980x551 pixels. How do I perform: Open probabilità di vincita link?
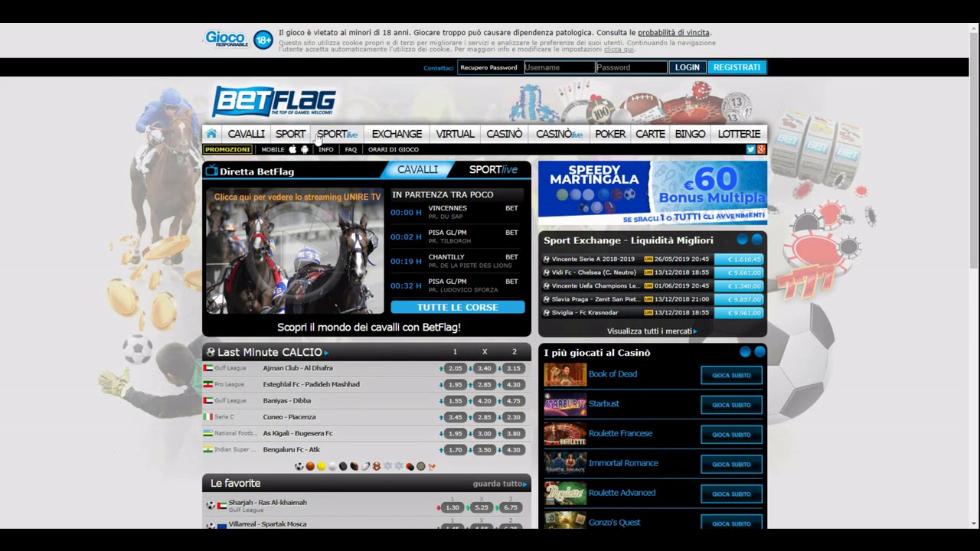674,33
